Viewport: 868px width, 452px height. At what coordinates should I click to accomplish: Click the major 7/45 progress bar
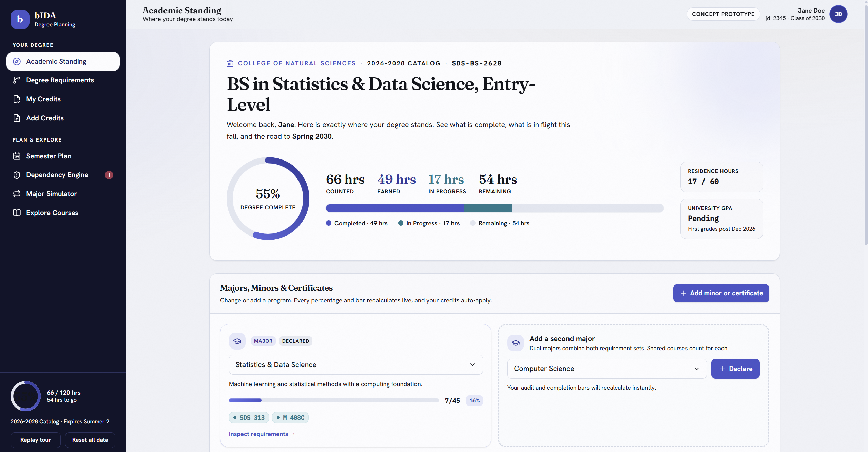click(x=334, y=400)
